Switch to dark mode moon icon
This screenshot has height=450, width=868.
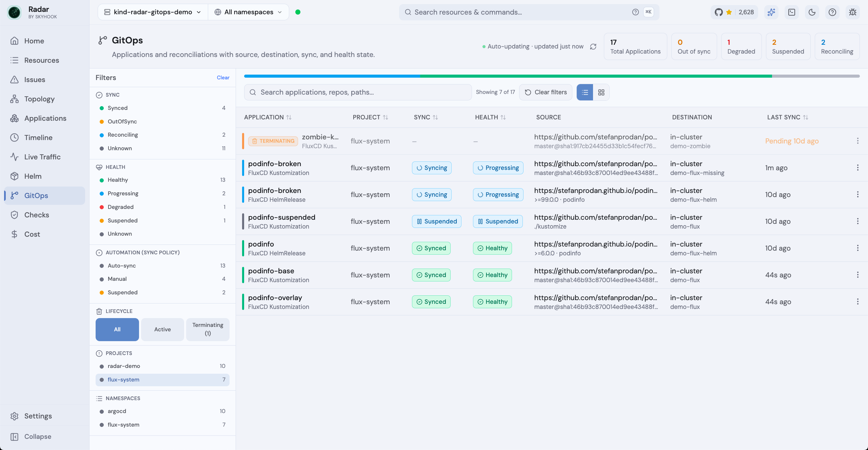(812, 12)
